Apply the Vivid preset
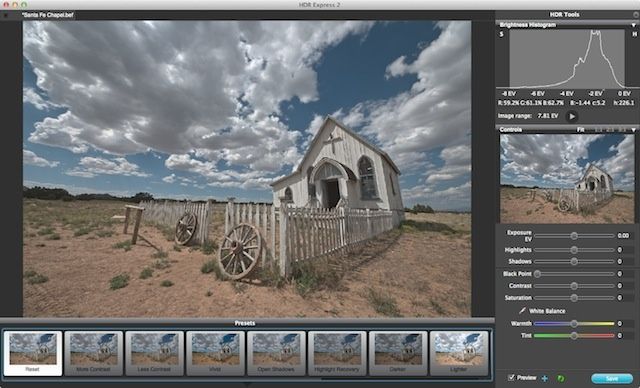 coord(215,353)
